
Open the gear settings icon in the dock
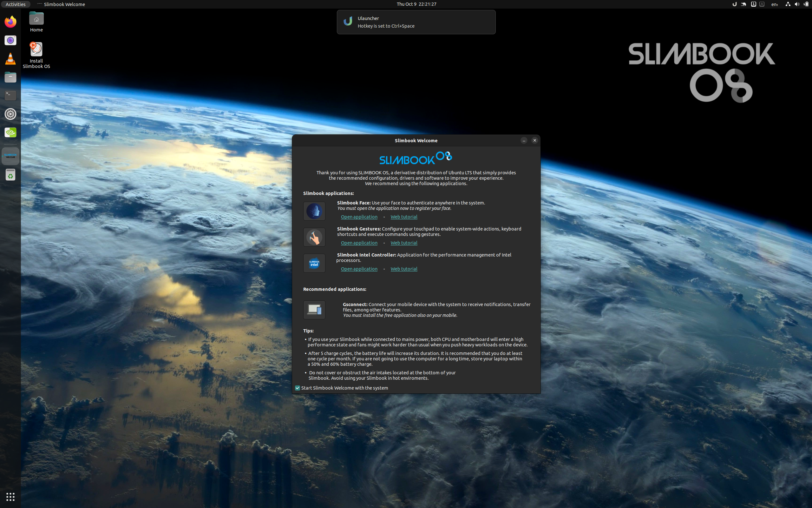(x=10, y=114)
